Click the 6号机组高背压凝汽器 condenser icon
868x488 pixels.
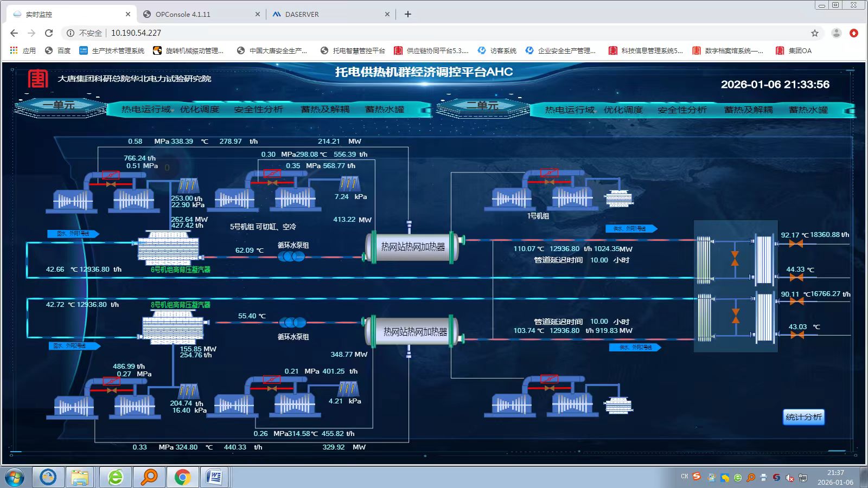[169, 248]
